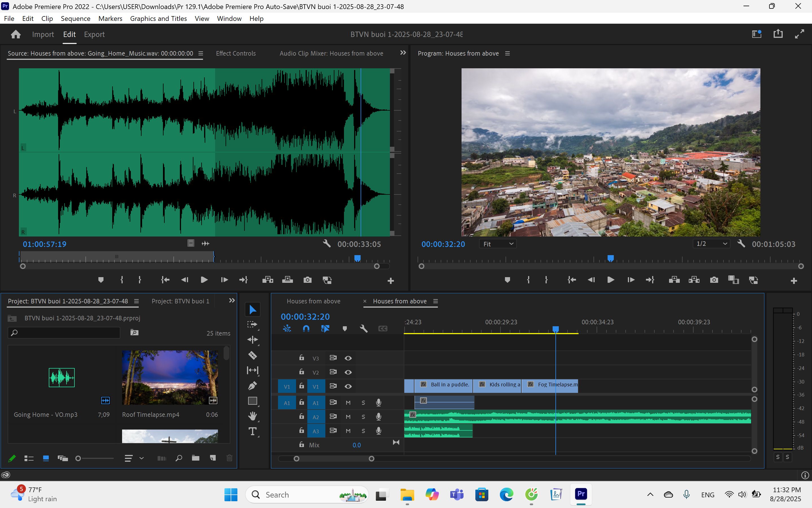Select the Razor tool
This screenshot has width=812, height=508.
(252, 355)
